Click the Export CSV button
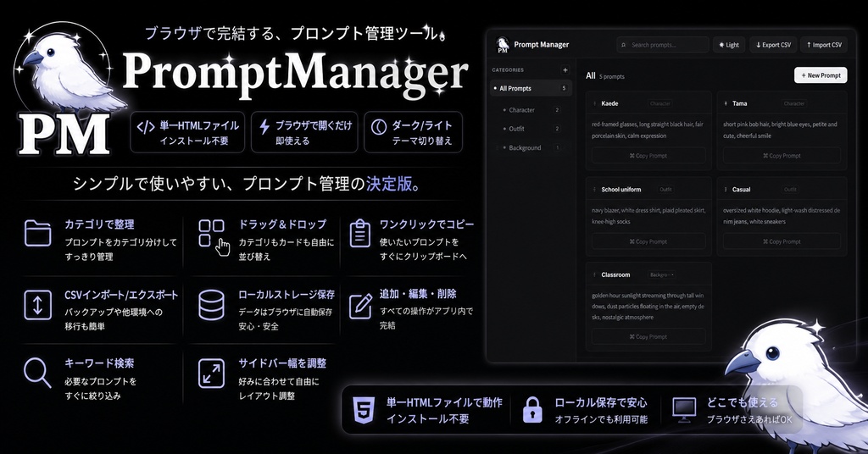Image resolution: width=868 pixels, height=454 pixels. point(773,45)
